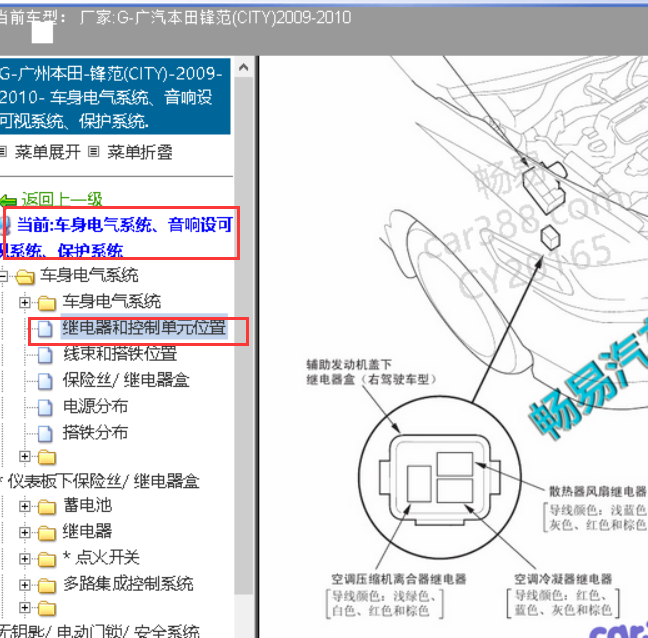Click the nested 车身电气系统 subfolder icon

(x=47, y=303)
